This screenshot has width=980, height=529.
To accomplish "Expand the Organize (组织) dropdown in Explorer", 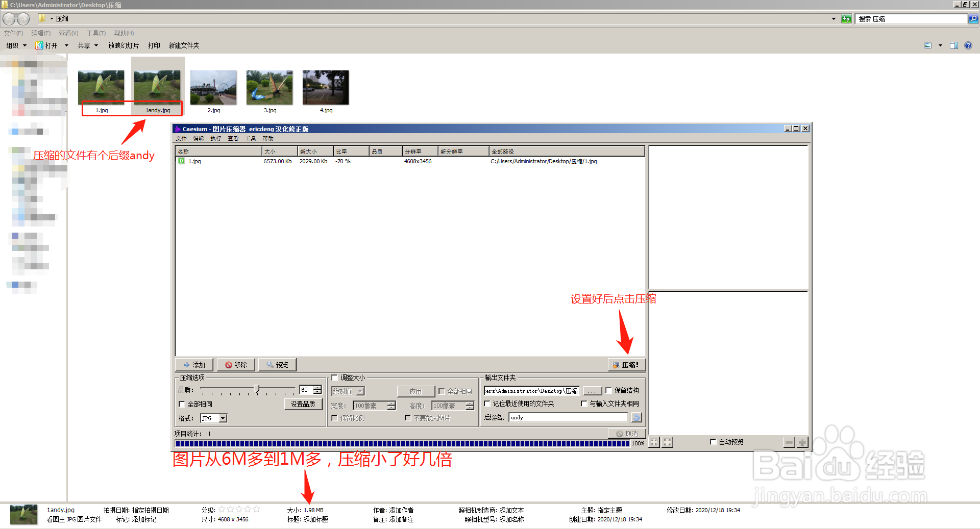I will coord(16,45).
